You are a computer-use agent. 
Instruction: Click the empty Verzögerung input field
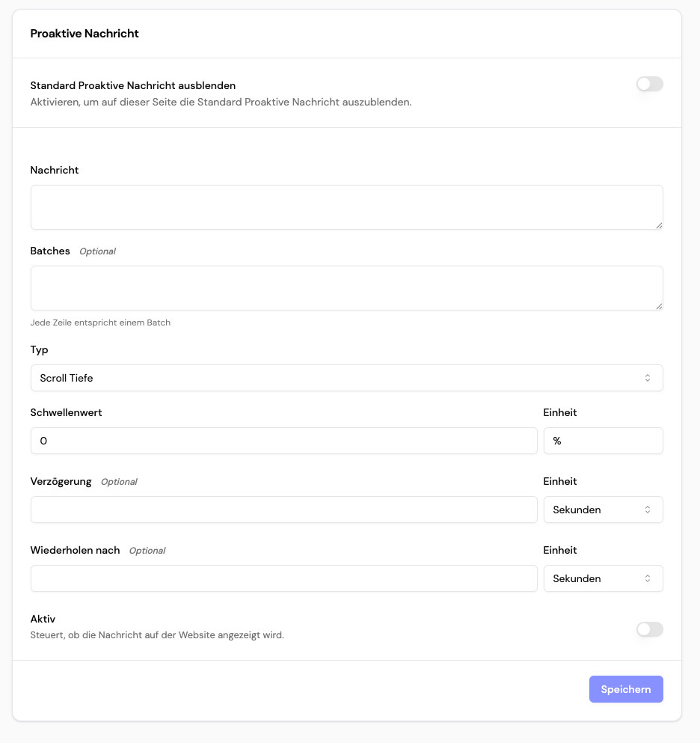tap(283, 510)
